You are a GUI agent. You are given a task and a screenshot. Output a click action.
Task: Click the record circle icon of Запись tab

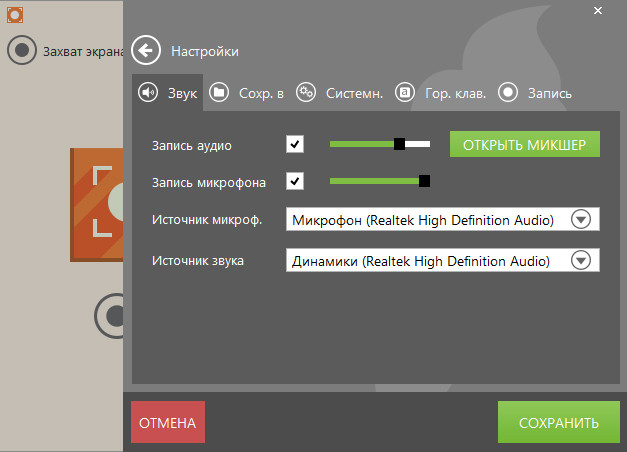(x=508, y=93)
